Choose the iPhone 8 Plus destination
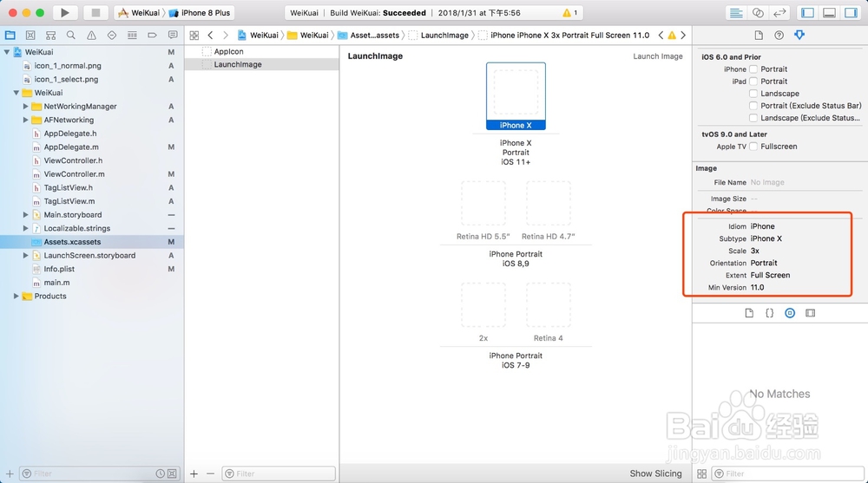 200,13
